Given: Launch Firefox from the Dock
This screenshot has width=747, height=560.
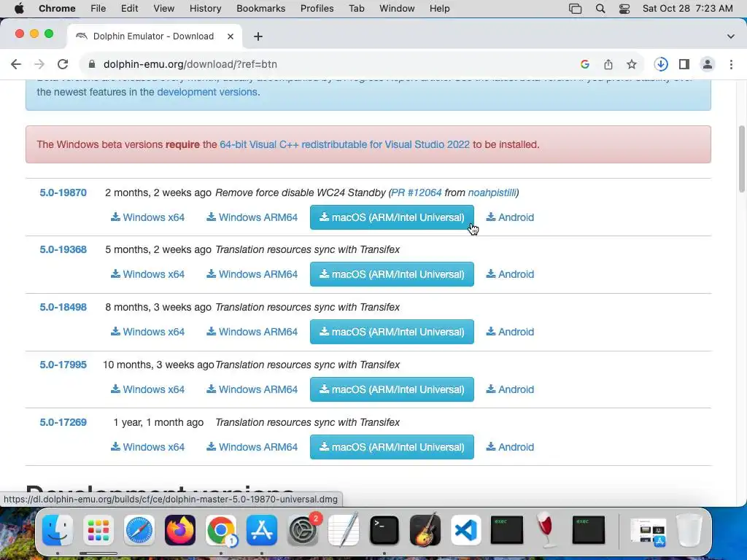Looking at the screenshot, I should point(180,530).
